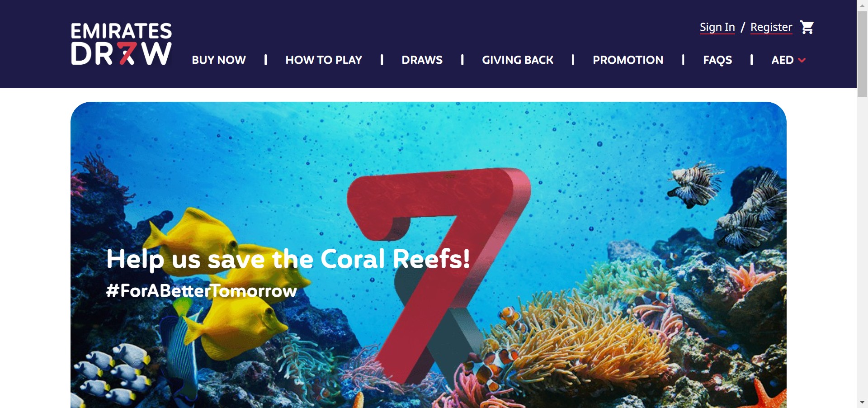Click the Coral Reefs banner image
868x408 pixels.
coord(429,255)
